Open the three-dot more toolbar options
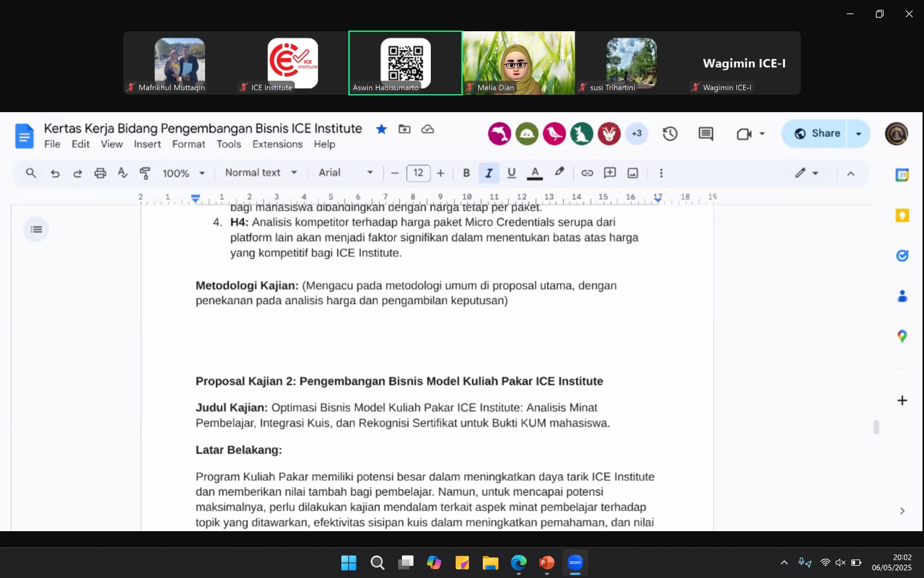The width and height of the screenshot is (924, 578). tap(661, 173)
